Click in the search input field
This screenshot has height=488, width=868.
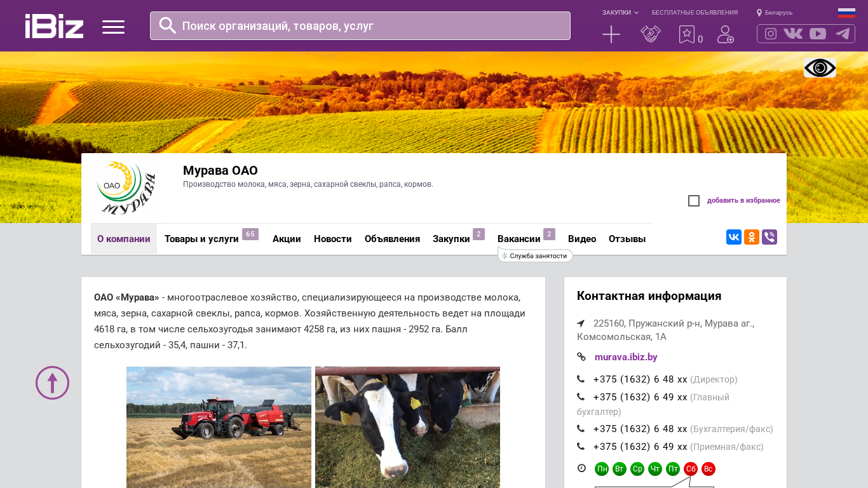pos(360,25)
